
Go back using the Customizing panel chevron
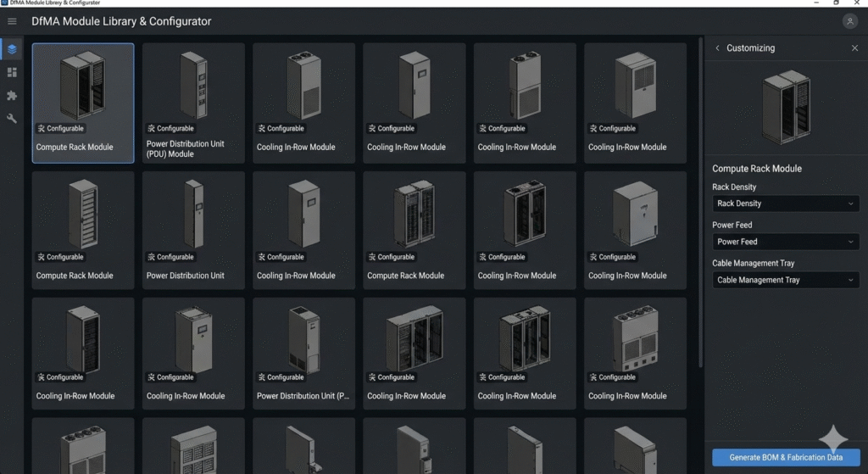pos(717,48)
